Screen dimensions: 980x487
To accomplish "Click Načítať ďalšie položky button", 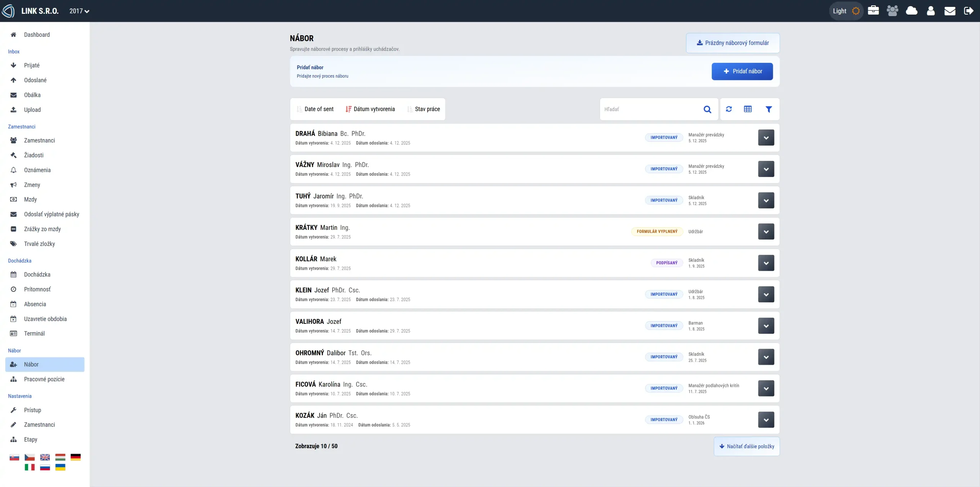I will (x=746, y=446).
